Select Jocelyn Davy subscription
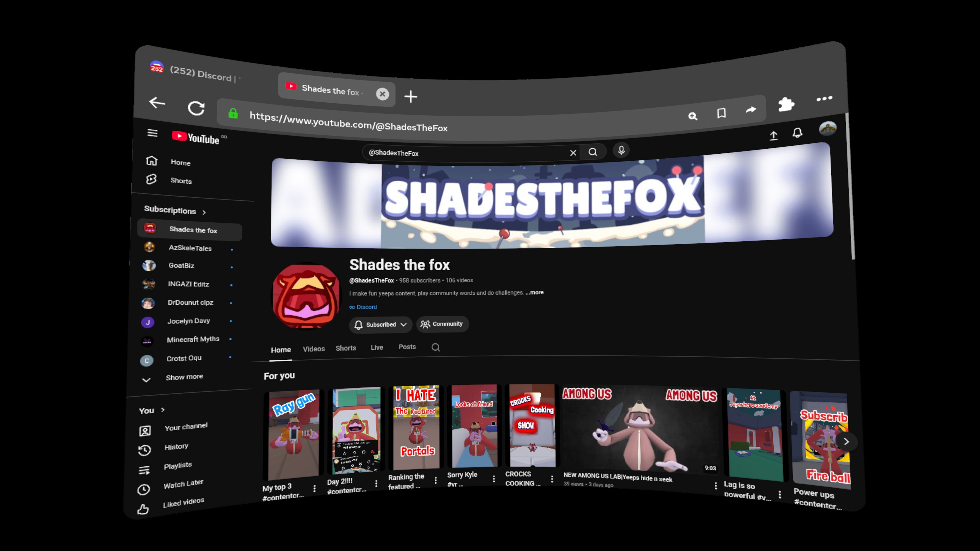The height and width of the screenshot is (551, 980). click(x=188, y=321)
